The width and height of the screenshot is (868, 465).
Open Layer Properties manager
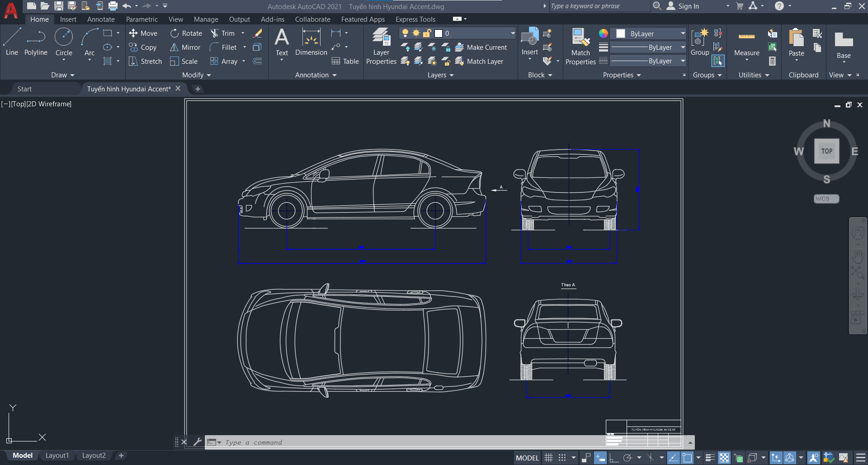tap(381, 46)
